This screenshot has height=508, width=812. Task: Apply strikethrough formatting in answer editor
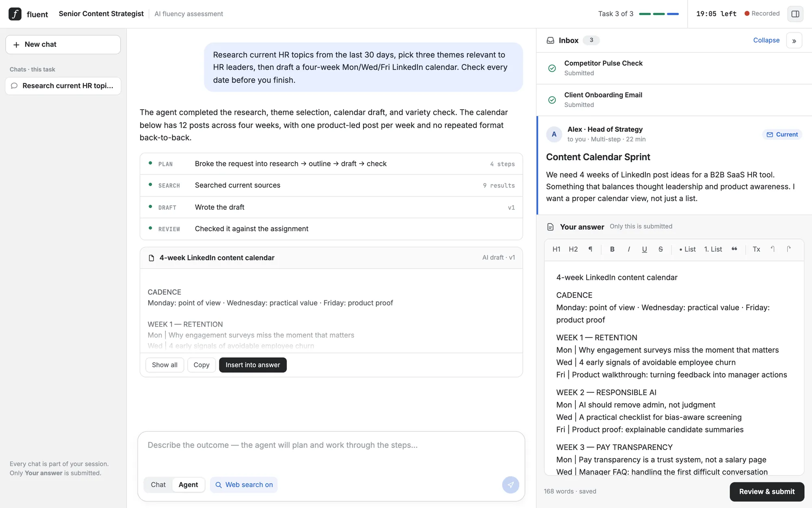click(x=661, y=249)
